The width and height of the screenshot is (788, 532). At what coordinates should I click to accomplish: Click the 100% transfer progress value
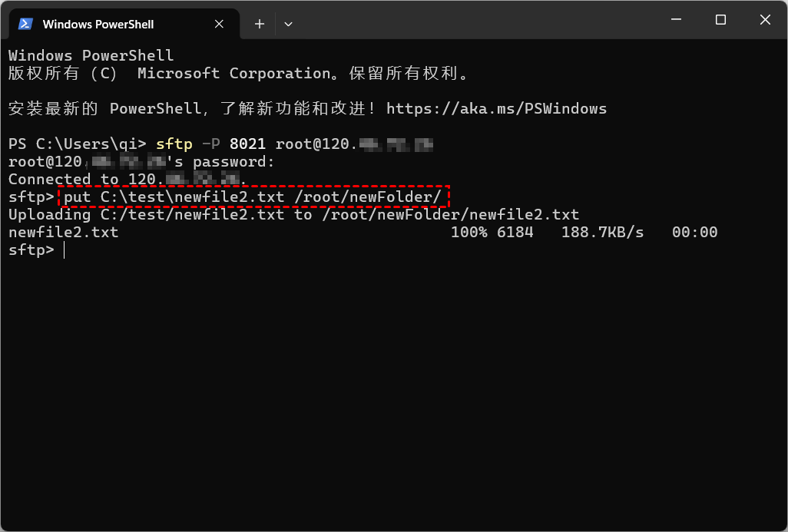468,232
